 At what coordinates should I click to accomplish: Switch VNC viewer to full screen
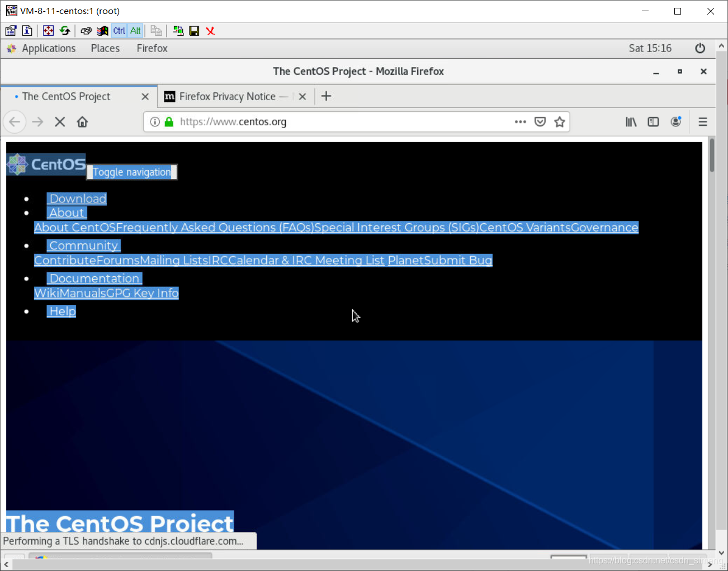pos(49,31)
